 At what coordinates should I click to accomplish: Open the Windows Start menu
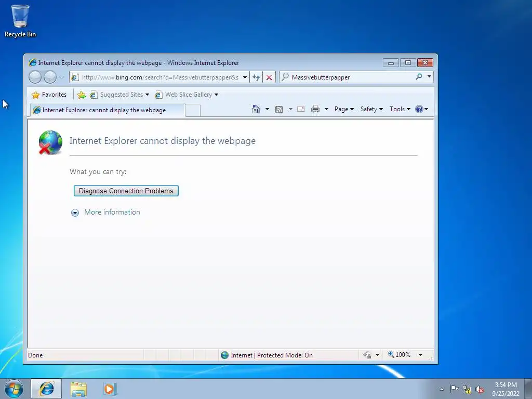coord(14,389)
